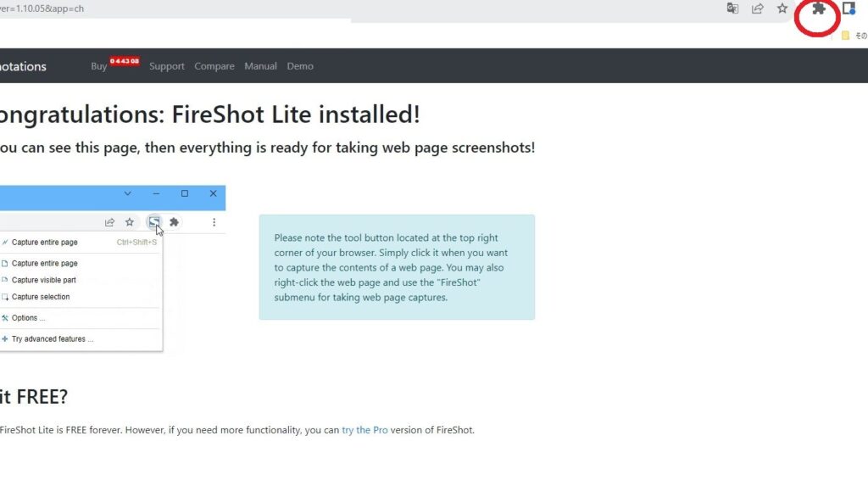
Task: Open the Demo page
Action: 300,66
